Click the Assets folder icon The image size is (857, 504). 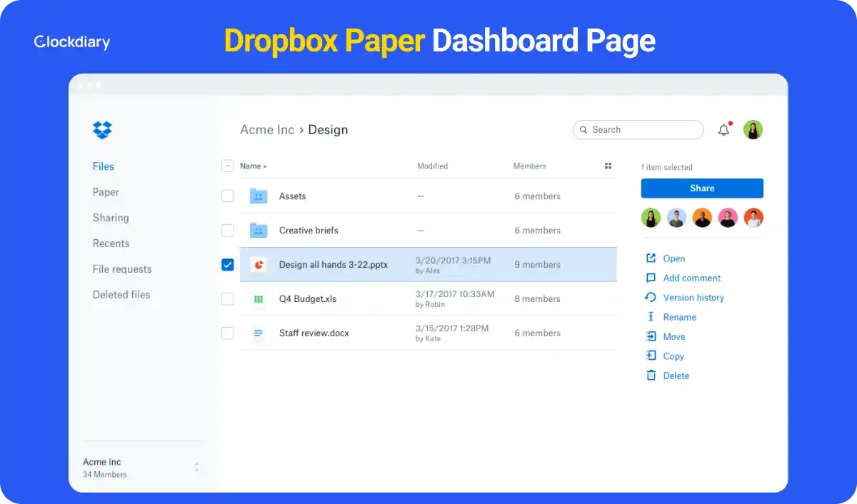258,196
